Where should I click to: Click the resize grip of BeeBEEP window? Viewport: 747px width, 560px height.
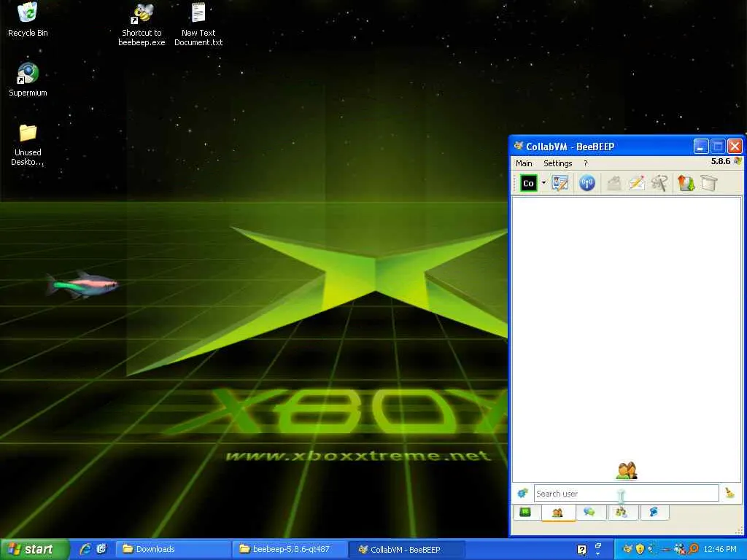pos(739,531)
